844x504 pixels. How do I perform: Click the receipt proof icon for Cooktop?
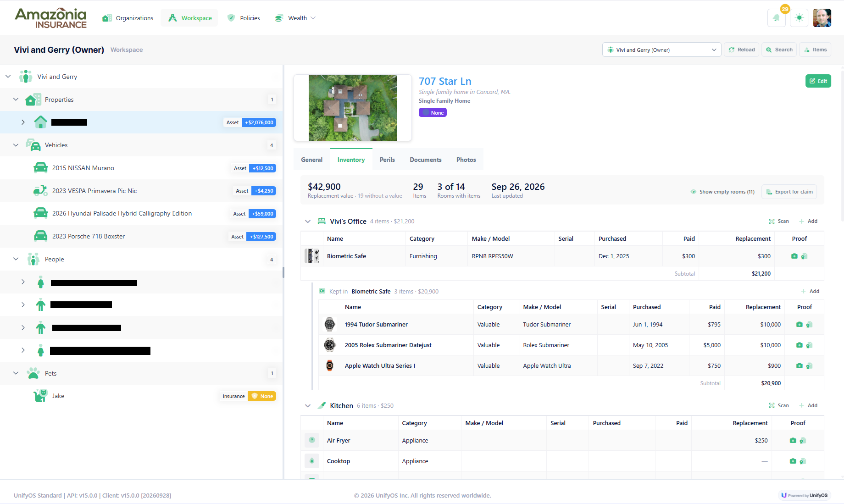click(x=803, y=461)
